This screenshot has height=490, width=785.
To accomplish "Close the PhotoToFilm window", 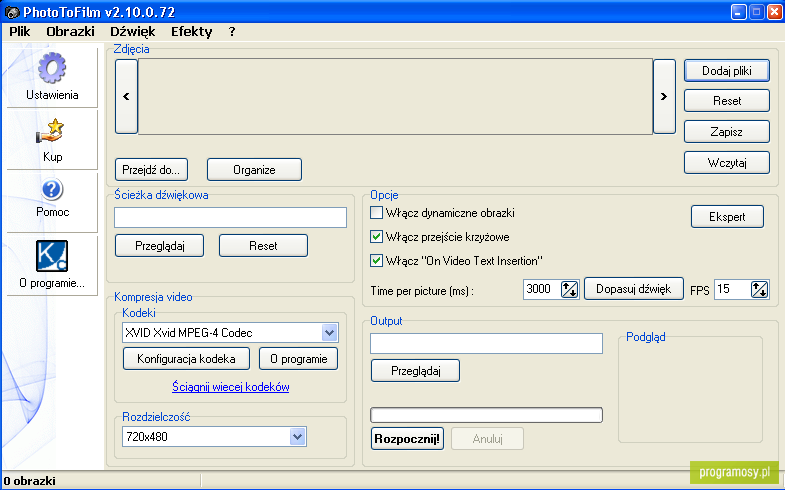I will [775, 12].
